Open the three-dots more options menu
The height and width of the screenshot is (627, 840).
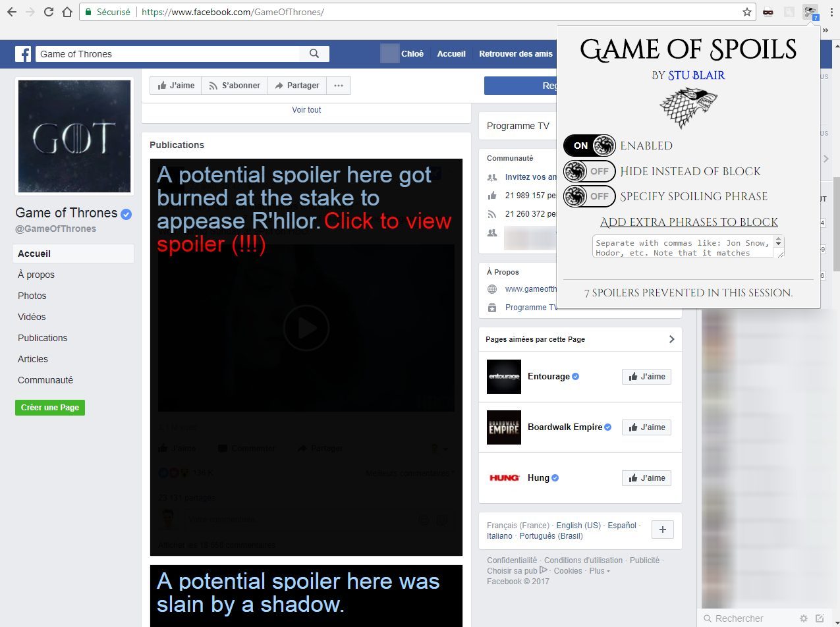pos(338,86)
